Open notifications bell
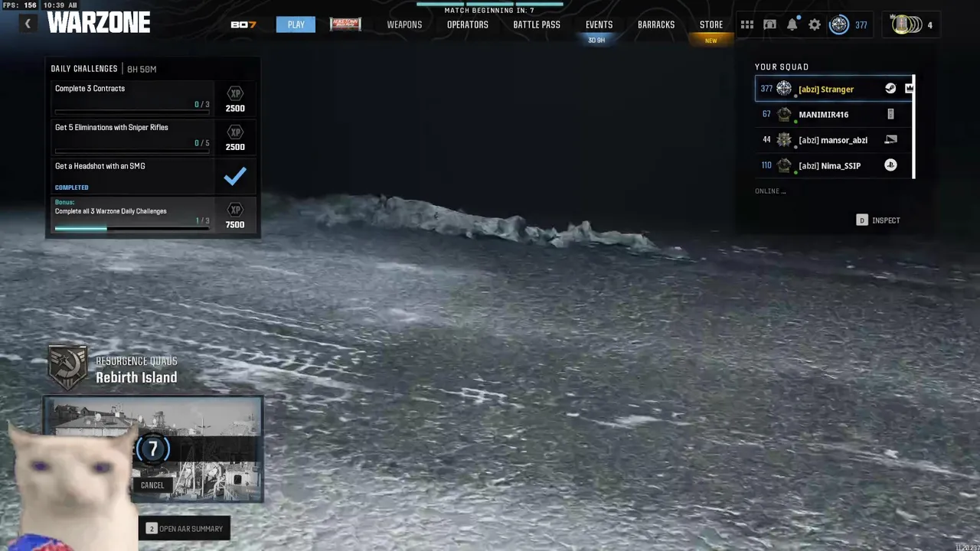The width and height of the screenshot is (980, 551). (x=792, y=24)
